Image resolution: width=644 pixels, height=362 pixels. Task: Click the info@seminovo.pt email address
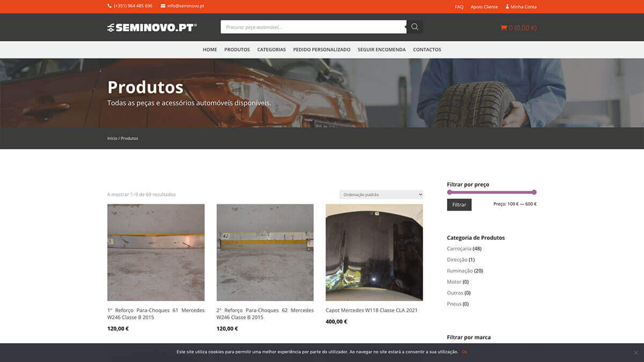(x=186, y=6)
